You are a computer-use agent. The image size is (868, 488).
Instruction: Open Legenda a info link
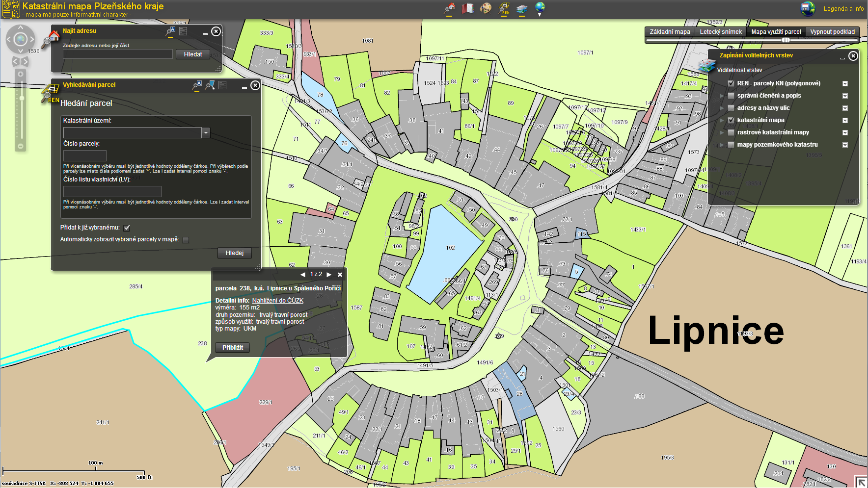pos(843,9)
